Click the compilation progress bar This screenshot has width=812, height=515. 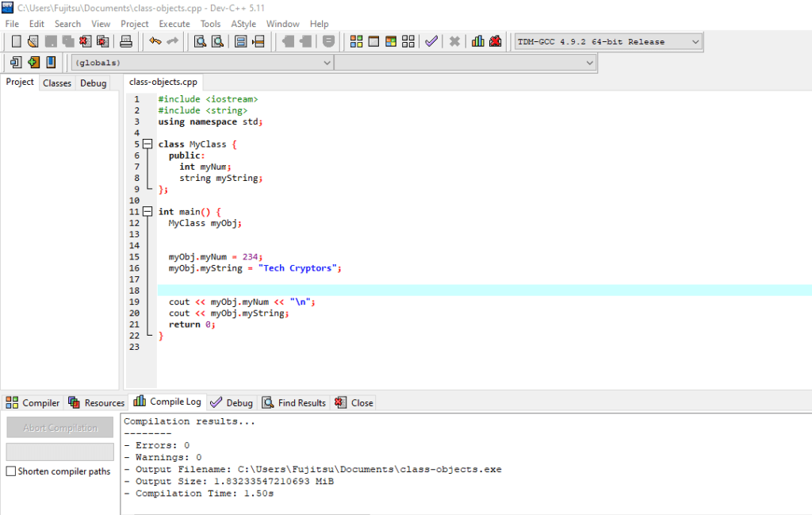(x=60, y=452)
